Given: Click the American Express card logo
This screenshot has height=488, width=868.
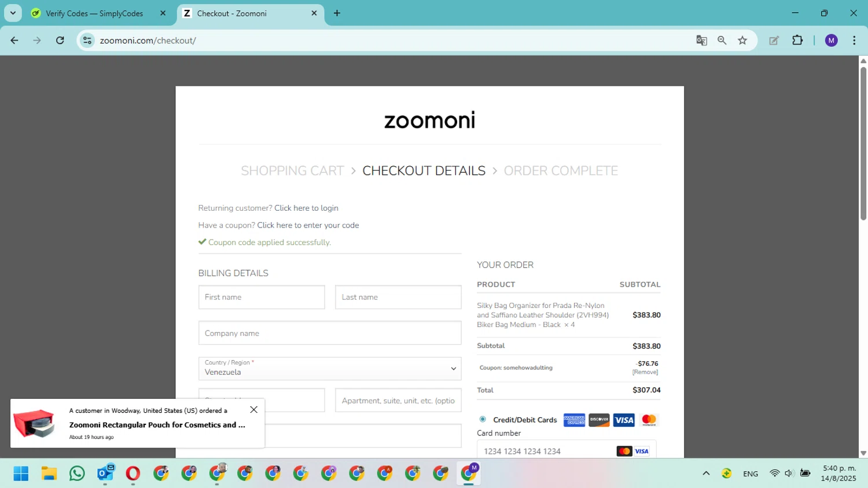Looking at the screenshot, I should coord(574,420).
